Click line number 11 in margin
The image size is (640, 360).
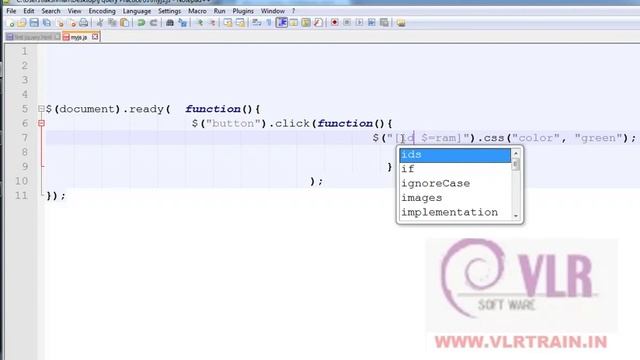(22, 196)
